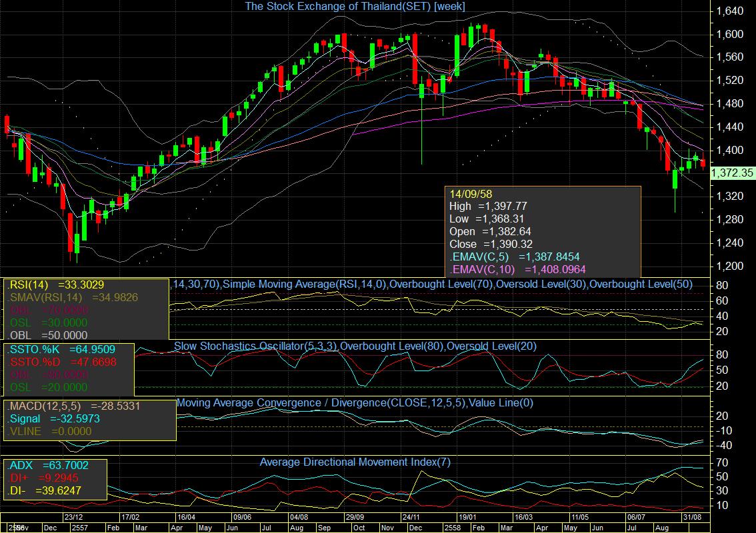Click the DI+ =9.2945 readout
756x533 pixels.
[x=43, y=478]
